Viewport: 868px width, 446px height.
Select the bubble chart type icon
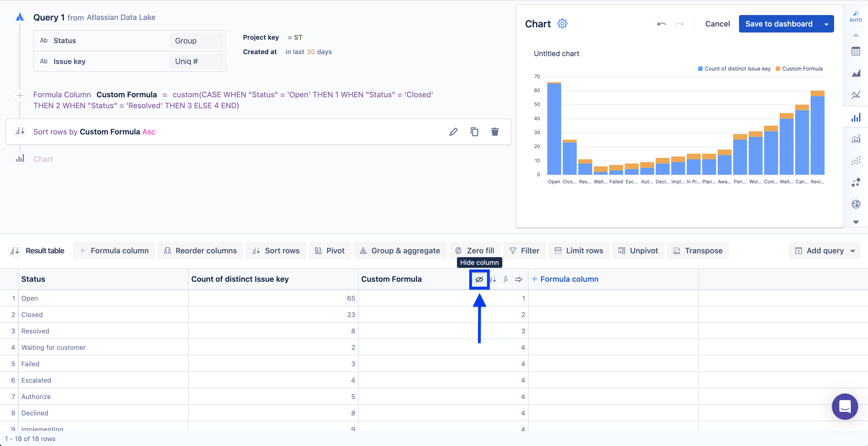click(855, 183)
